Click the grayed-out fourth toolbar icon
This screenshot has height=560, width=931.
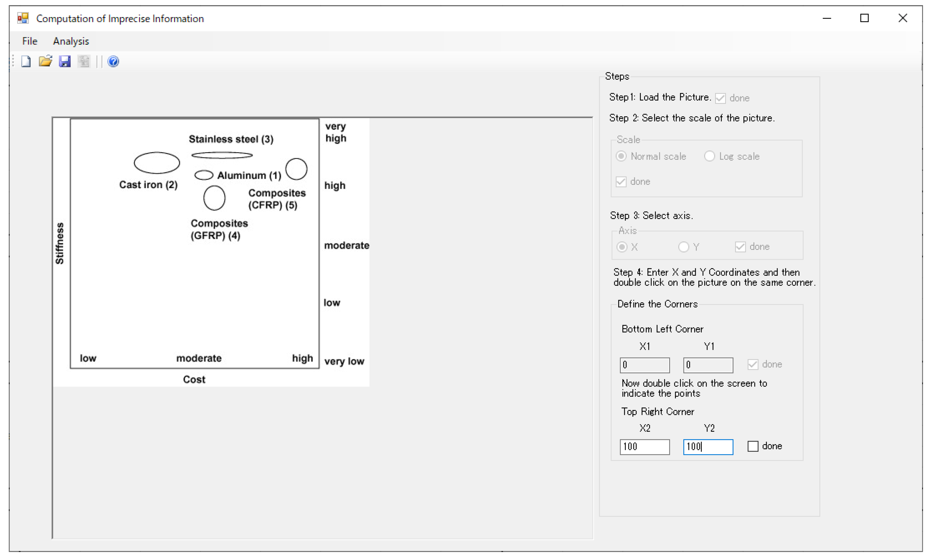coord(84,61)
